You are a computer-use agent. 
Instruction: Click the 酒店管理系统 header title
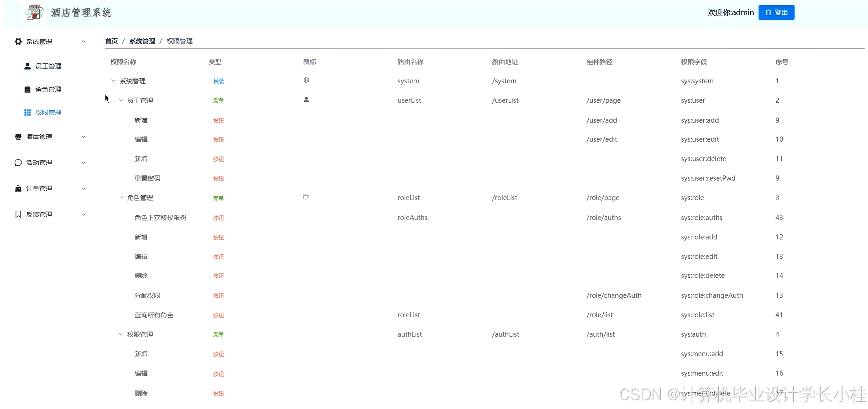pyautogui.click(x=81, y=13)
